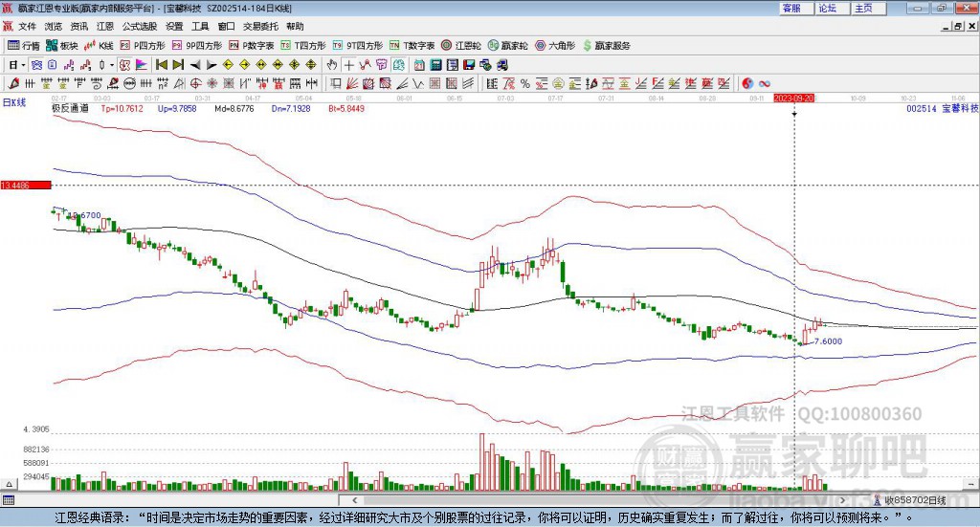Open the 江恩 menu

click(105, 26)
